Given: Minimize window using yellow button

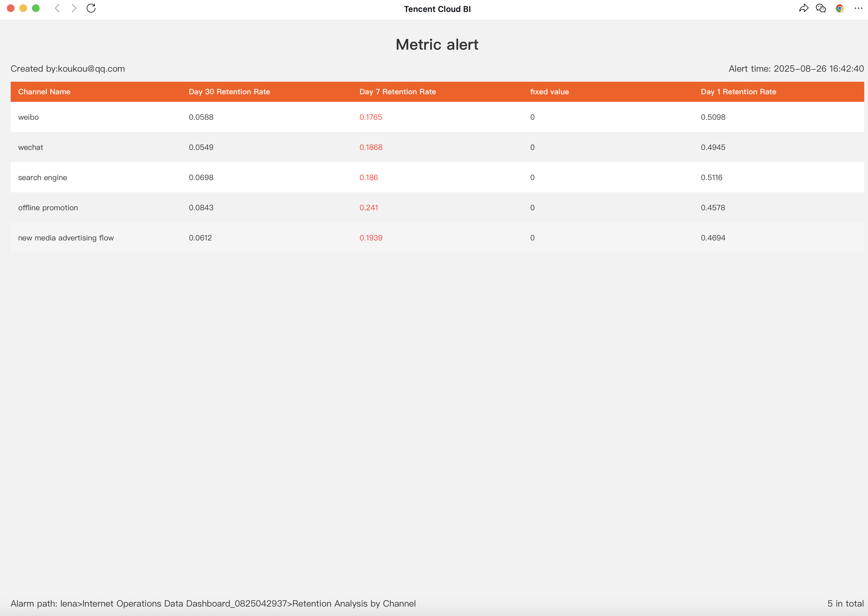Looking at the screenshot, I should pos(23,8).
